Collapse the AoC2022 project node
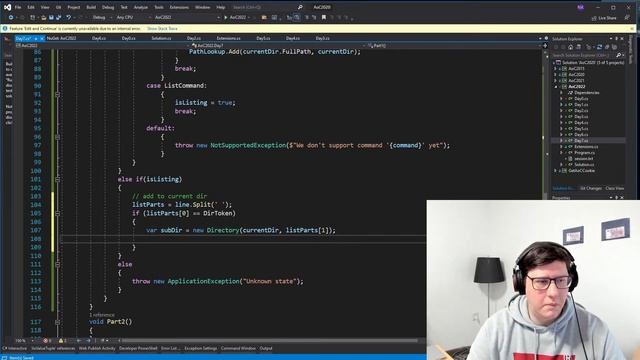 555,87
